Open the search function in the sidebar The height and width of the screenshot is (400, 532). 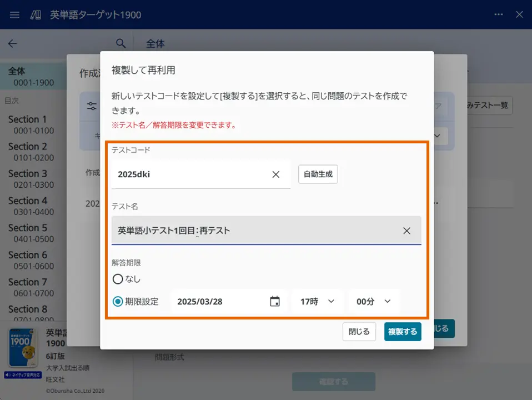pyautogui.click(x=119, y=43)
